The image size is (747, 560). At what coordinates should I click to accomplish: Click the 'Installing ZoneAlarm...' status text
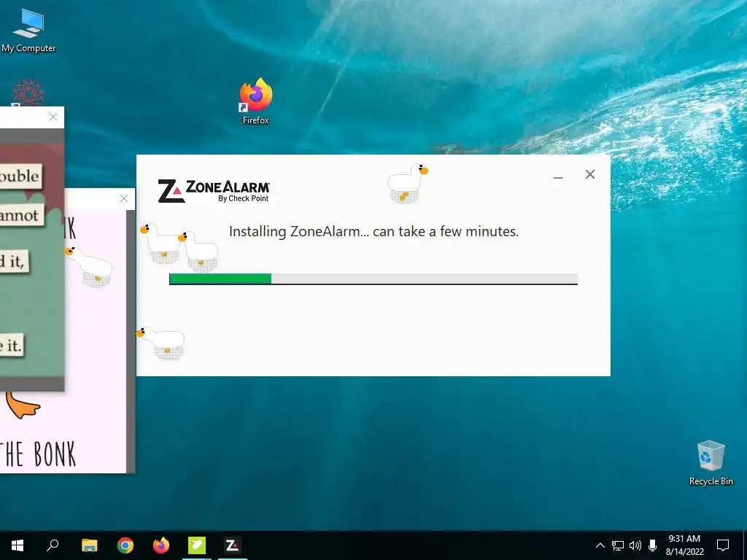click(x=373, y=231)
